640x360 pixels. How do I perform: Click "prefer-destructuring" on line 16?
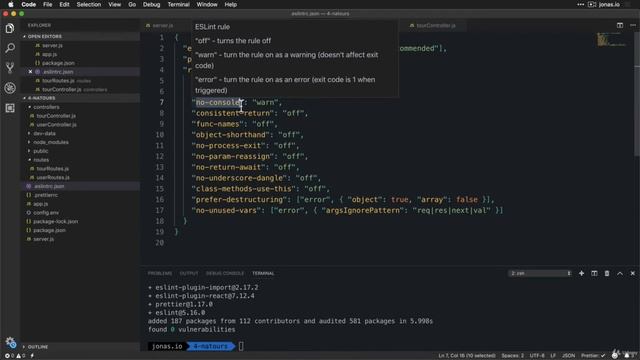(239, 200)
